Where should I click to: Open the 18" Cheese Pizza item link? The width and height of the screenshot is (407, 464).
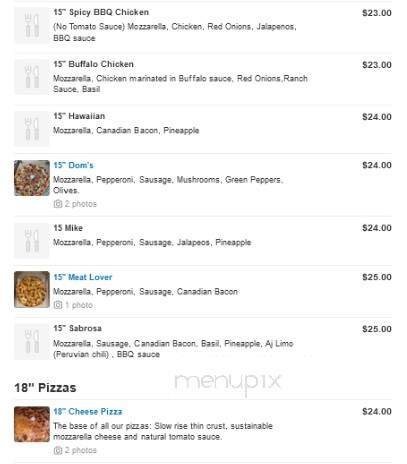(88, 412)
